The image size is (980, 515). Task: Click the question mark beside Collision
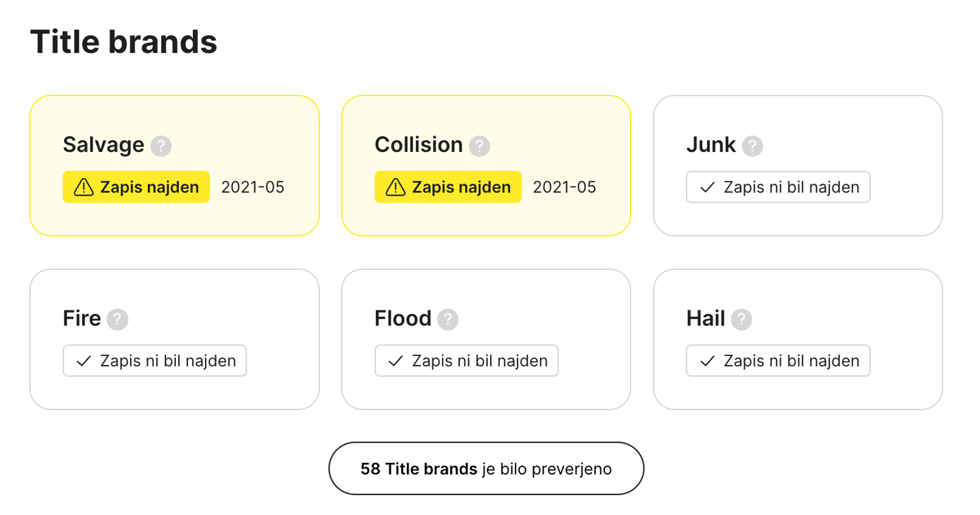479,146
